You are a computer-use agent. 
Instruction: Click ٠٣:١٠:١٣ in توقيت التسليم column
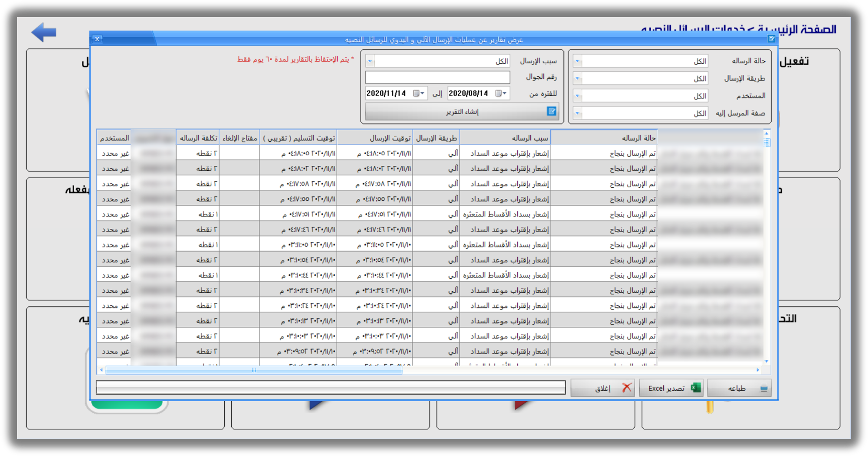point(299,321)
